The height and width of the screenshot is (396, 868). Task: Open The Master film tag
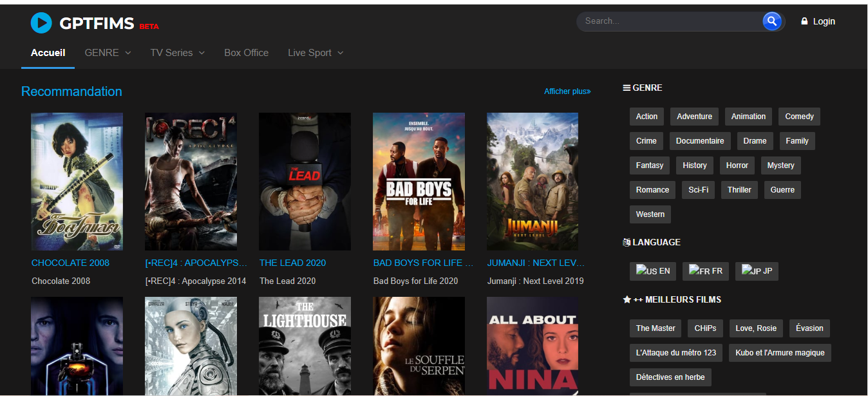[x=656, y=328]
